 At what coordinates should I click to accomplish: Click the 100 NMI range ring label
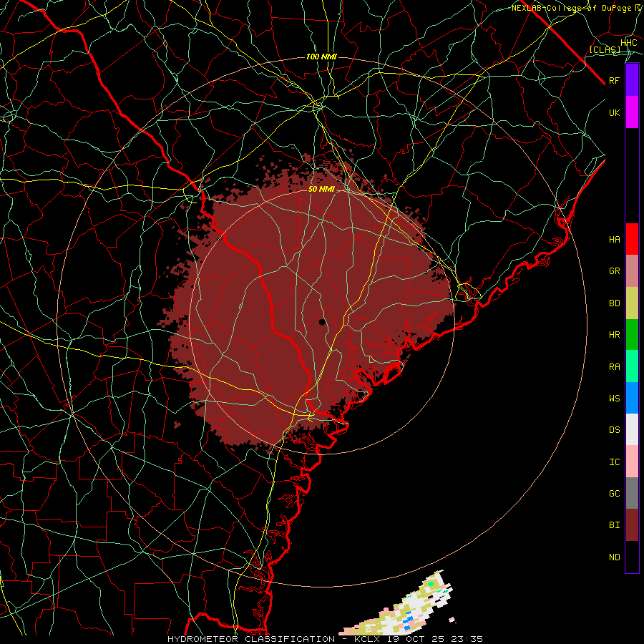pos(321,57)
